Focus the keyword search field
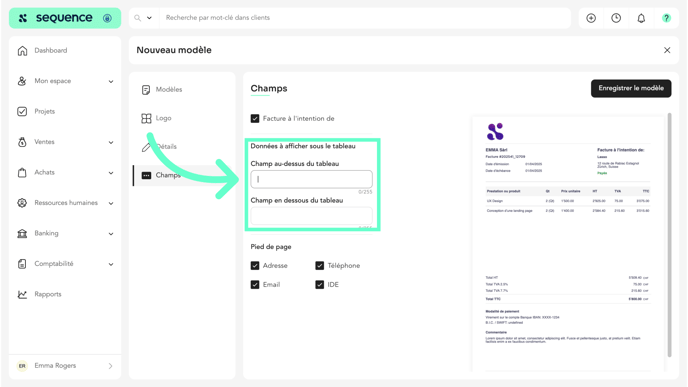Image resolution: width=688 pixels, height=387 pixels. point(365,18)
